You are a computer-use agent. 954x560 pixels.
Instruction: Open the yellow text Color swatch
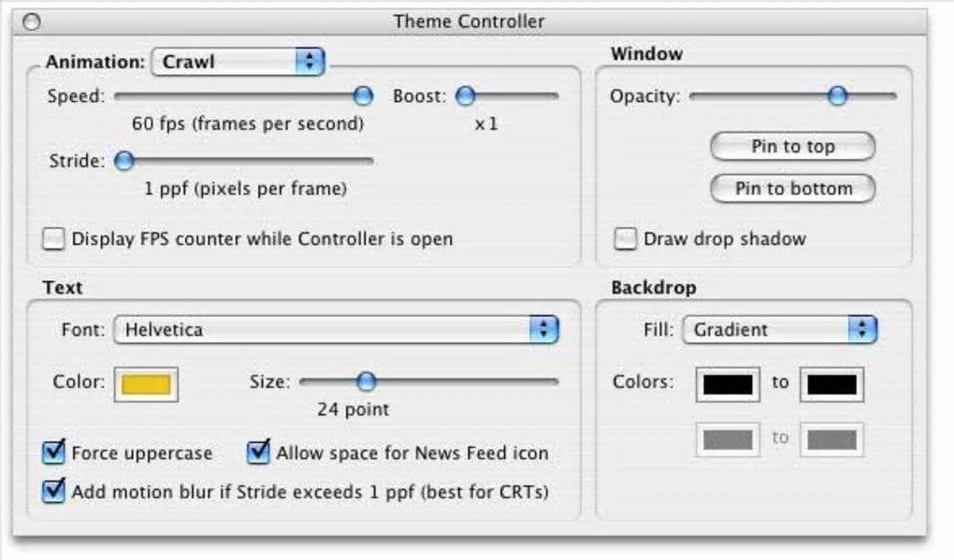[146, 383]
